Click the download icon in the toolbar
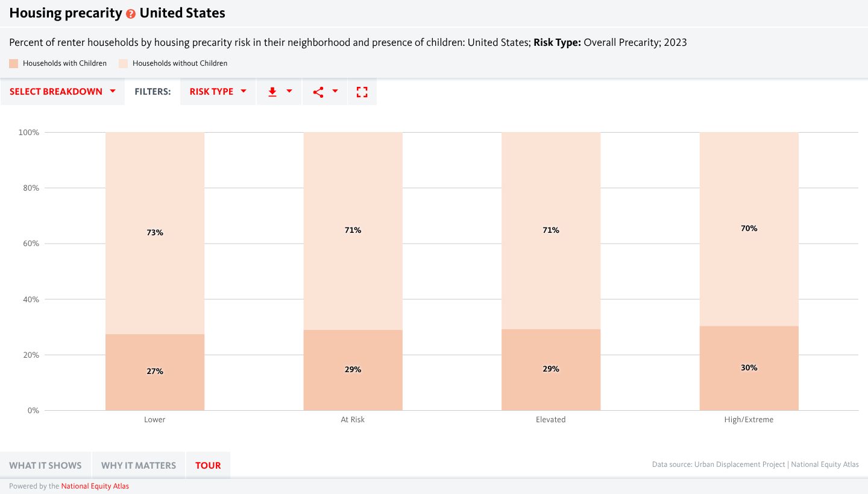This screenshot has height=494, width=868. 272,92
